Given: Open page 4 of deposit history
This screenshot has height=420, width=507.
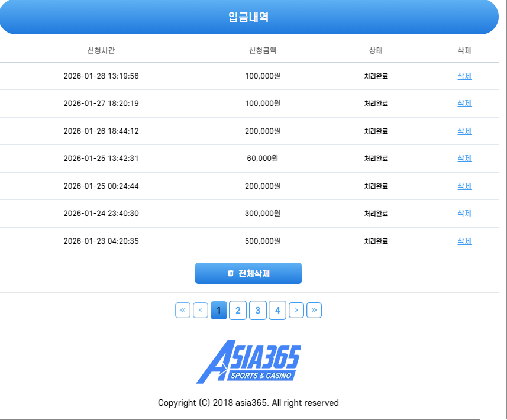Looking at the screenshot, I should [277, 310].
